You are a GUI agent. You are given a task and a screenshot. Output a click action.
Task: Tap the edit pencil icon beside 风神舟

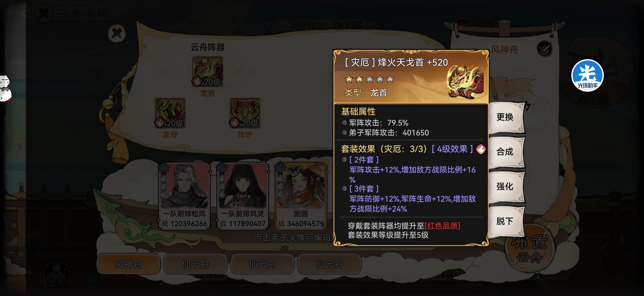coord(545,49)
